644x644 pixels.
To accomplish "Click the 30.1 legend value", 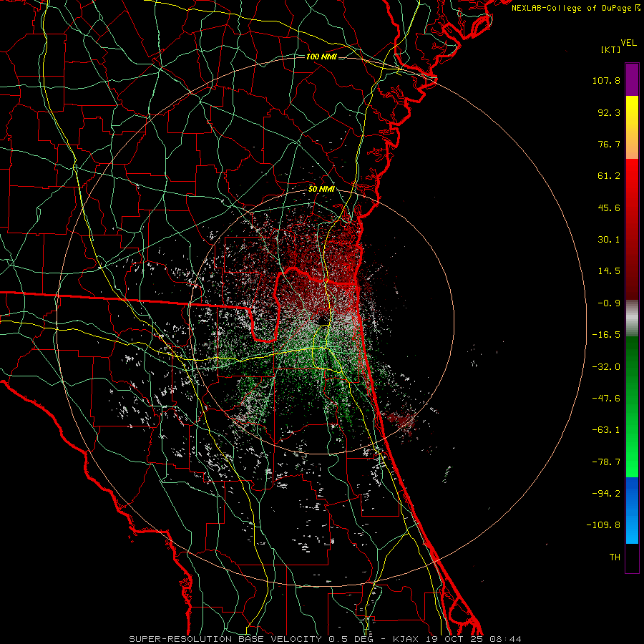I will pyautogui.click(x=609, y=240).
